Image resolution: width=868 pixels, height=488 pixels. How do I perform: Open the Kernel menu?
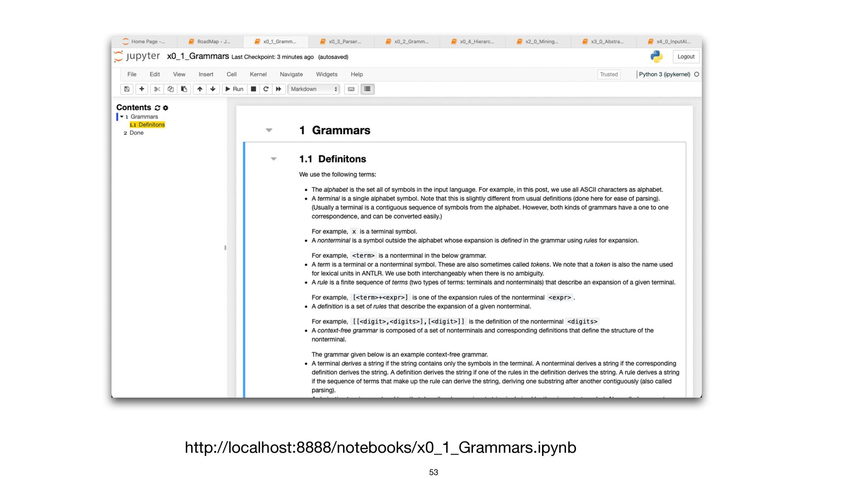(x=258, y=74)
